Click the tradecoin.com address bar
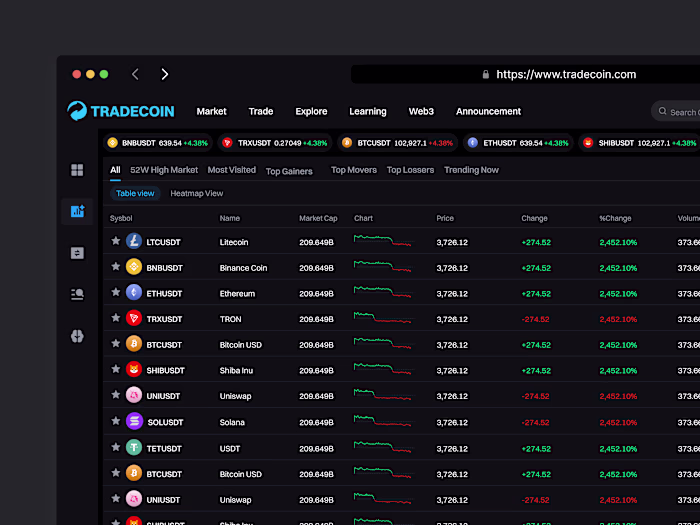The image size is (700, 525). tap(525, 74)
